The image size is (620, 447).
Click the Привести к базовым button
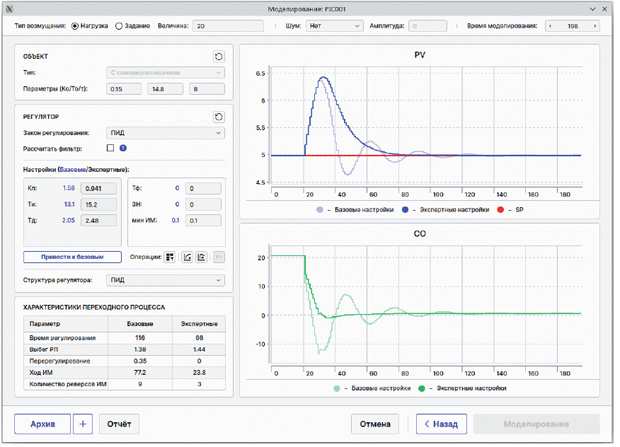point(73,259)
